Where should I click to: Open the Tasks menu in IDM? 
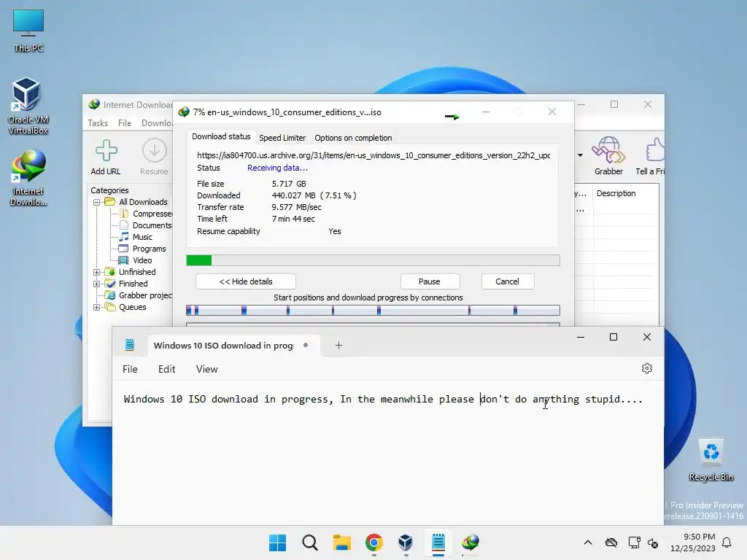[x=98, y=122]
